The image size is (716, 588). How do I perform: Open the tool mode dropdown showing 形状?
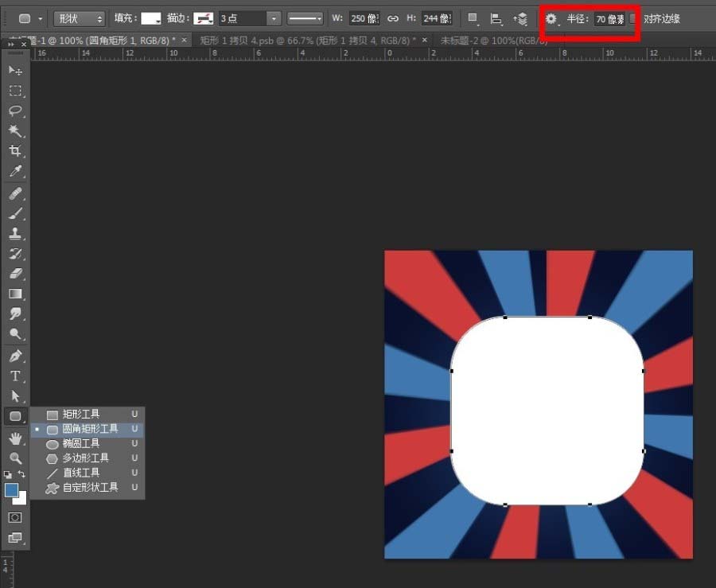pyautogui.click(x=78, y=18)
